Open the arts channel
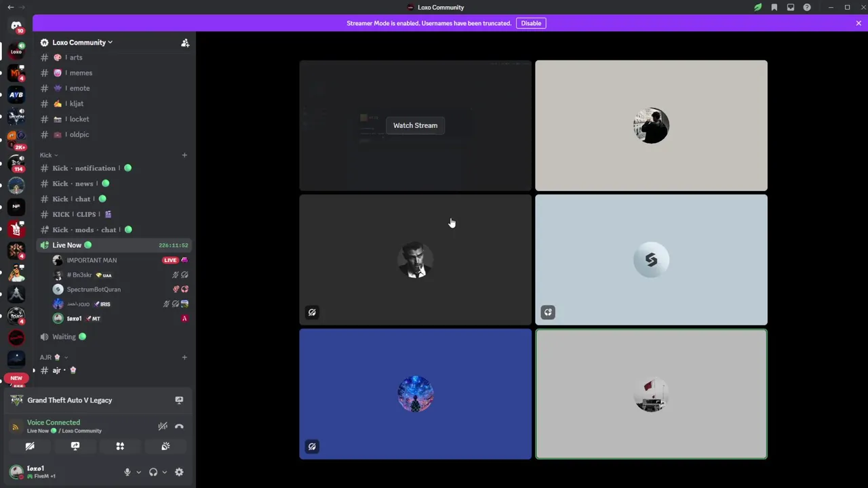This screenshot has height=488, width=868. [x=114, y=58]
